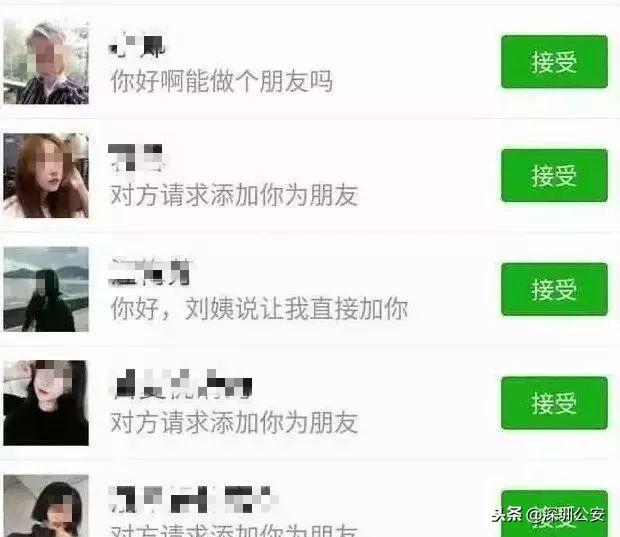Open avatar of woman with long brown hair

(46, 175)
